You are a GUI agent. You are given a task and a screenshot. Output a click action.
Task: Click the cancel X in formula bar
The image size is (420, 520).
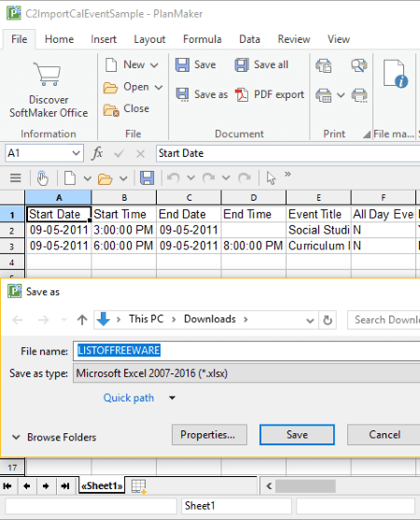(141, 153)
